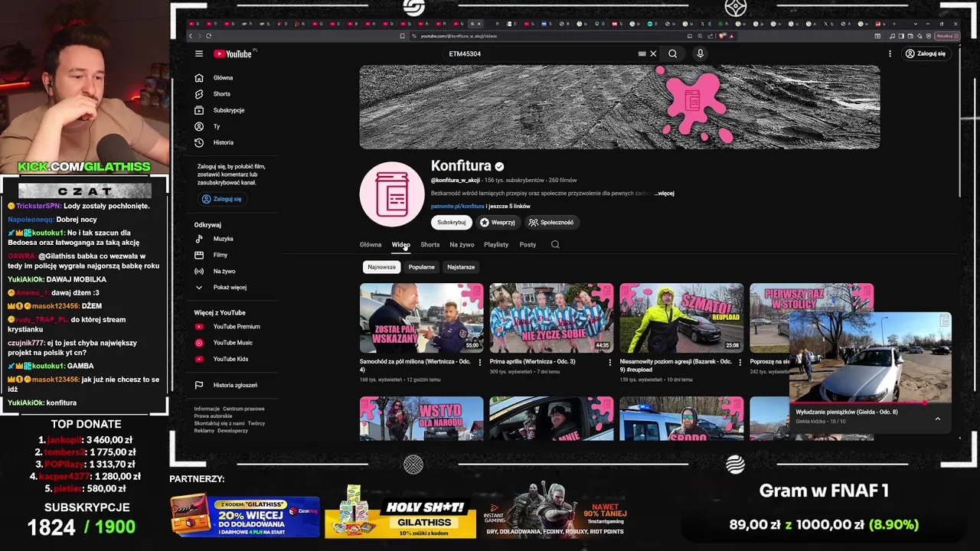
Task: Switch to the channel Shorts tab
Action: click(430, 245)
